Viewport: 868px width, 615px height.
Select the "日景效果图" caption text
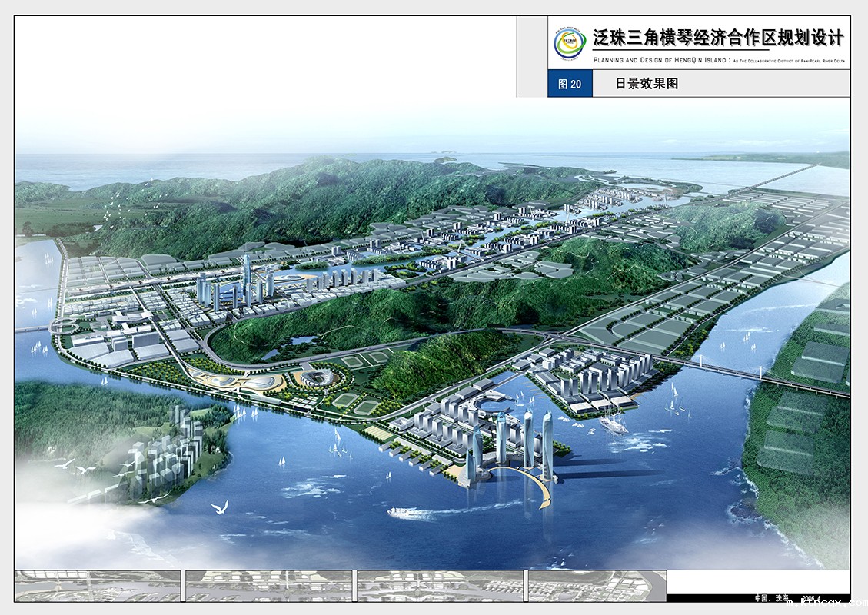coord(647,85)
